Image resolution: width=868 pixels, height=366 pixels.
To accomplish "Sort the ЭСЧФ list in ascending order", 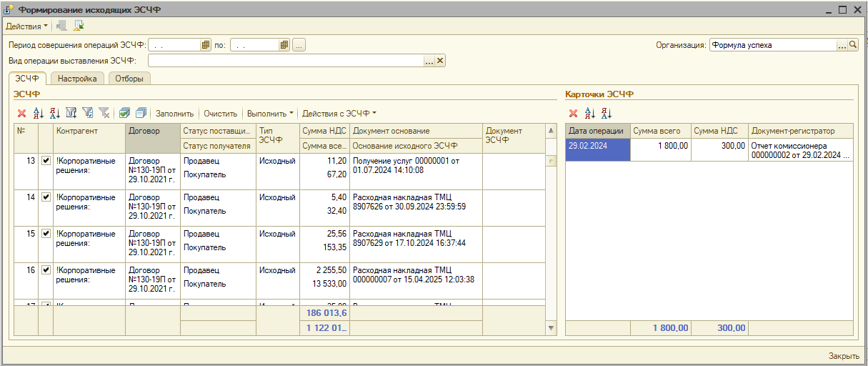I will [x=39, y=113].
